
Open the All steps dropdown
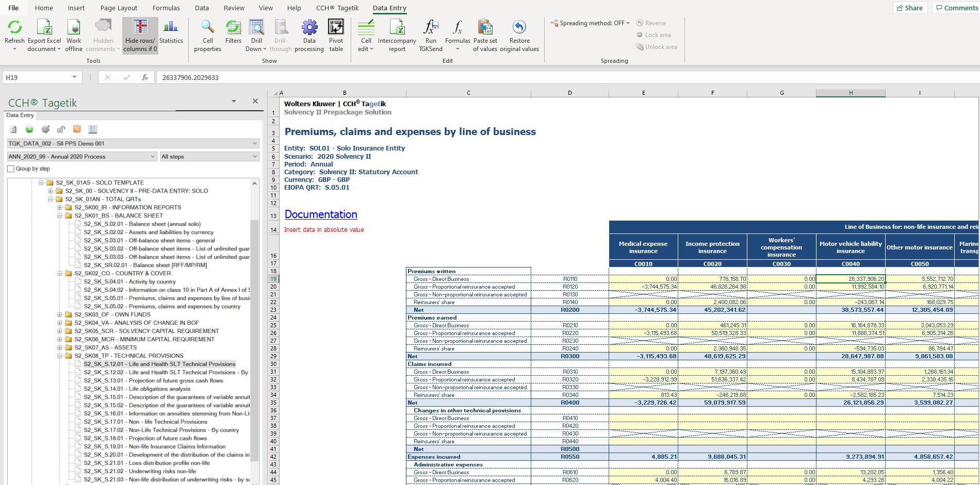point(209,157)
